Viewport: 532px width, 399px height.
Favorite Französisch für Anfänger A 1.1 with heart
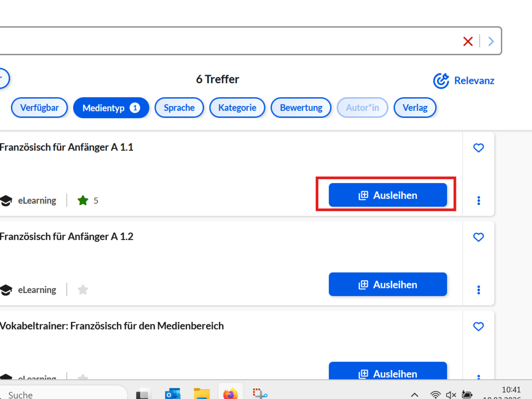[x=478, y=148]
